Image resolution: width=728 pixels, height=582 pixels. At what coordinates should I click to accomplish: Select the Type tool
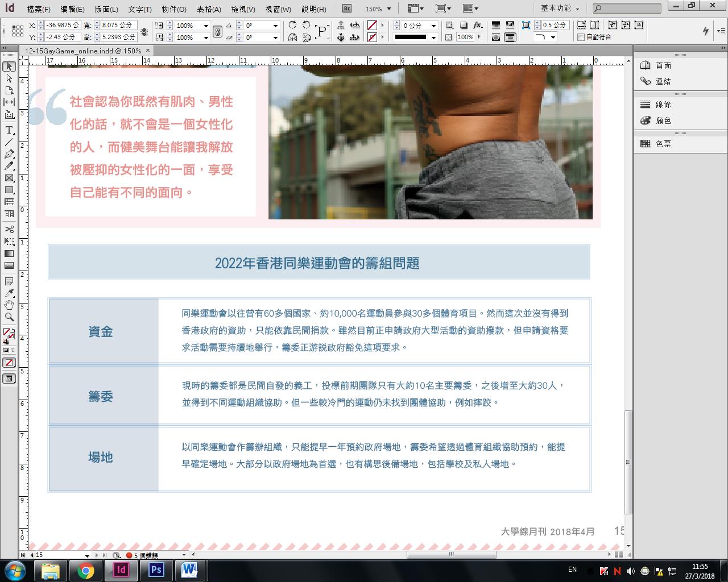point(9,130)
